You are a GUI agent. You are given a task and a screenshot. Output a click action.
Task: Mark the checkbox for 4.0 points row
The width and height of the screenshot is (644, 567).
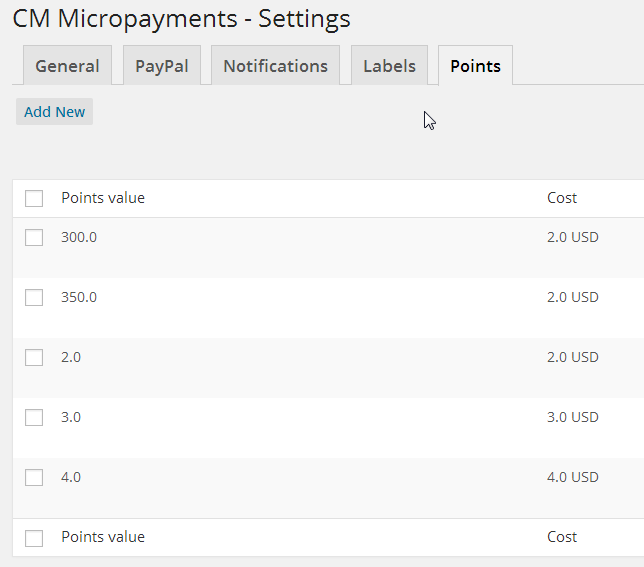pos(34,477)
